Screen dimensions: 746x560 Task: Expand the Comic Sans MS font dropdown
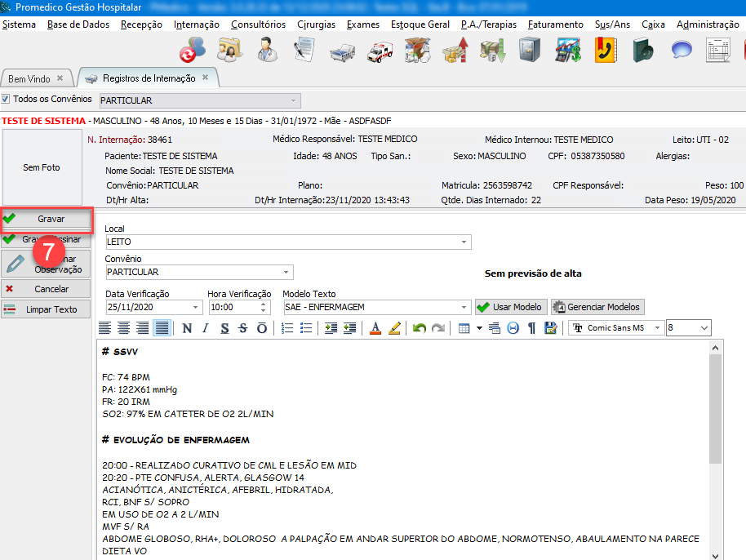pyautogui.click(x=657, y=328)
